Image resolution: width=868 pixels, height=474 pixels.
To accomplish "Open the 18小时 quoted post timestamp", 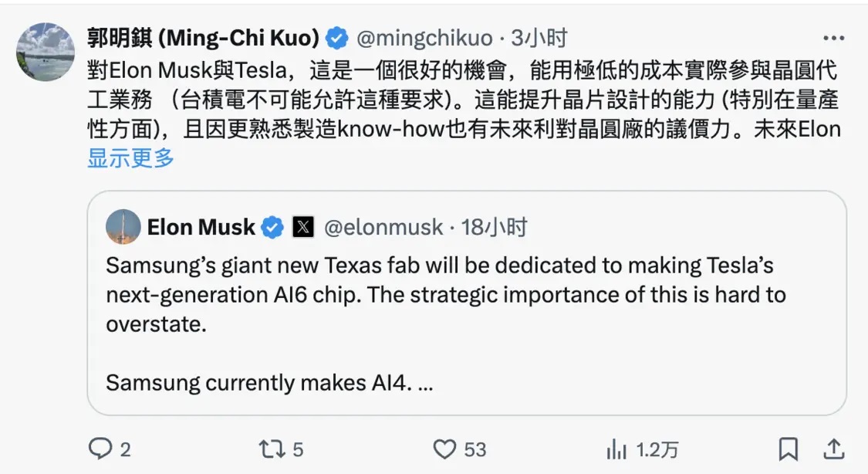I will point(495,227).
